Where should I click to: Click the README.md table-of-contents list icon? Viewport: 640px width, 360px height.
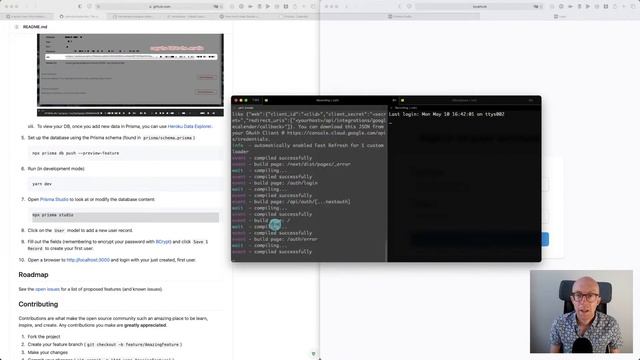[16, 27]
